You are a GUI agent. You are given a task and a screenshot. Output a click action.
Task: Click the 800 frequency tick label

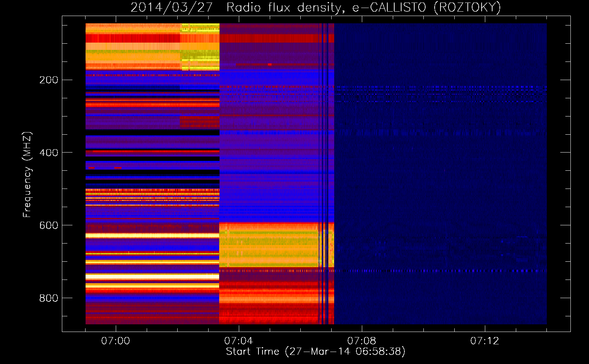click(x=49, y=298)
